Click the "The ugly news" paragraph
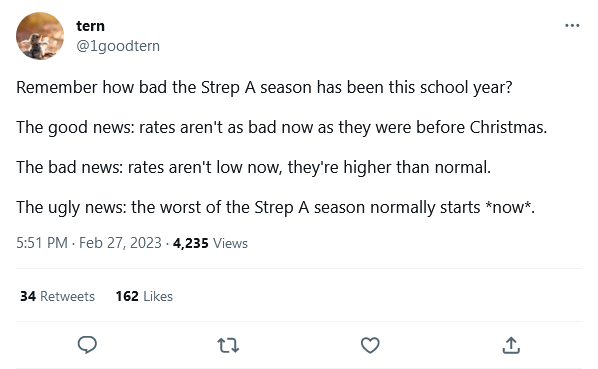Image resolution: width=598 pixels, height=369 pixels. 275,207
